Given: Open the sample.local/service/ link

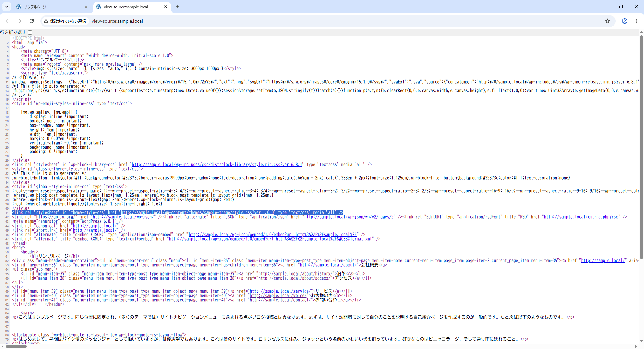Looking at the screenshot, I should (280, 291).
